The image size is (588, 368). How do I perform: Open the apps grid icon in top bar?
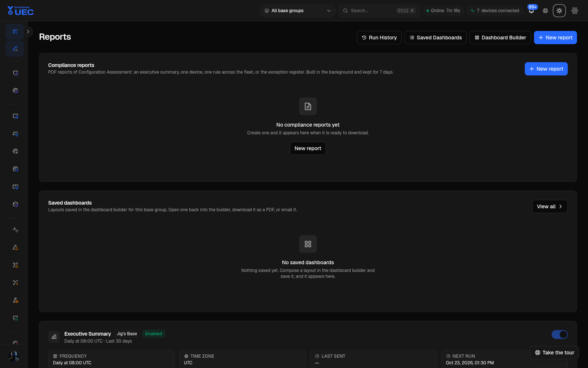[x=575, y=11]
